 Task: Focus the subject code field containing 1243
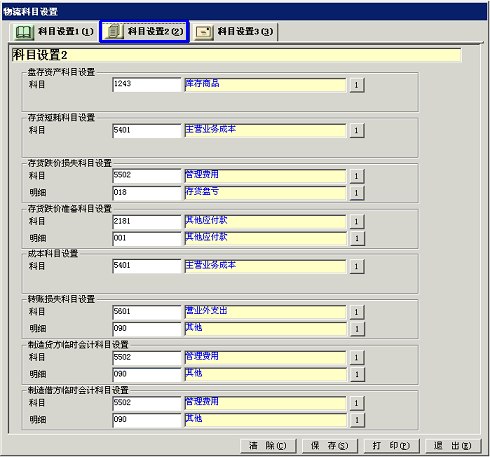click(x=147, y=85)
